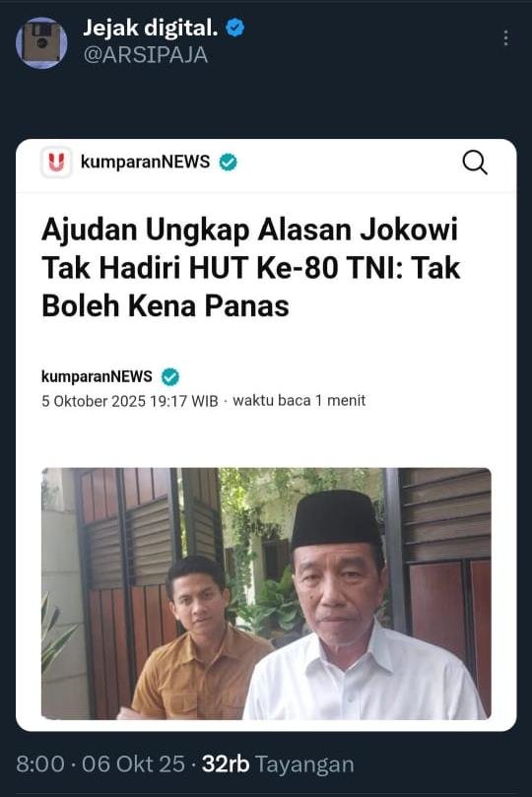Click the verified badge beside Jejak digital
The image size is (532, 797).
coord(234,28)
